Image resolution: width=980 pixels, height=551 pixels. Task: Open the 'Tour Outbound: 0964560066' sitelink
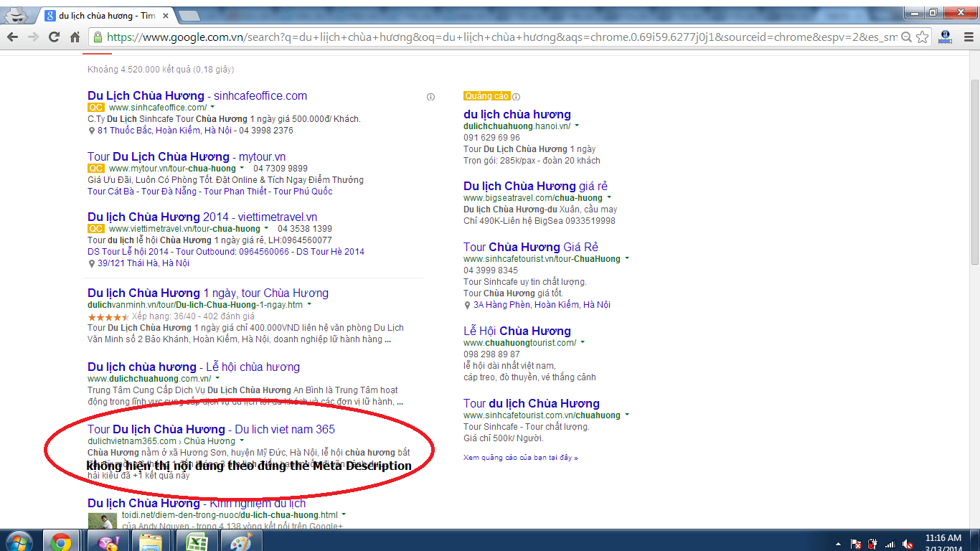click(232, 251)
